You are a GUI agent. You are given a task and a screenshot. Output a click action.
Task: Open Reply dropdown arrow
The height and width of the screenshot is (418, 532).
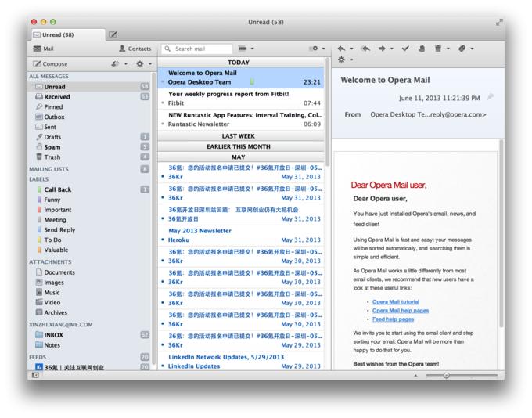351,49
